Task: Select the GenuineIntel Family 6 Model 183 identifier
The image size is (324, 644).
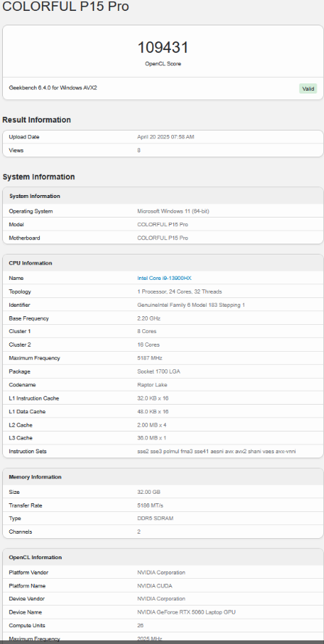Action: click(191, 305)
